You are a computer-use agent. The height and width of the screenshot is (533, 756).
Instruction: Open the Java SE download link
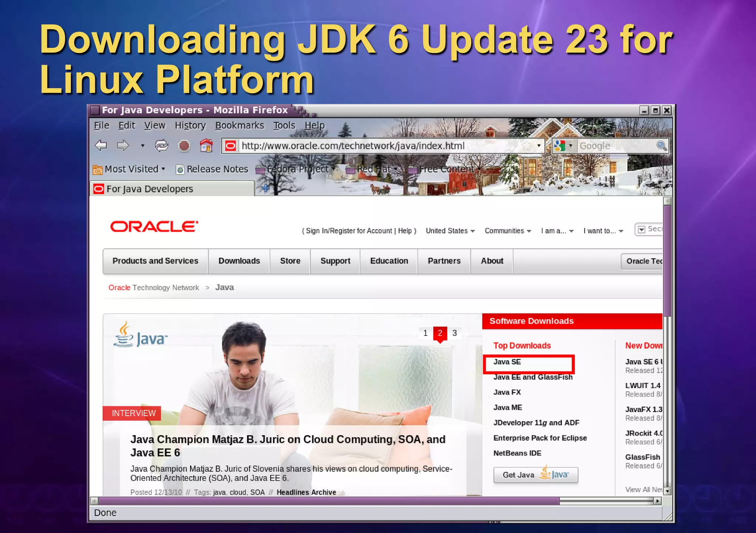point(507,362)
